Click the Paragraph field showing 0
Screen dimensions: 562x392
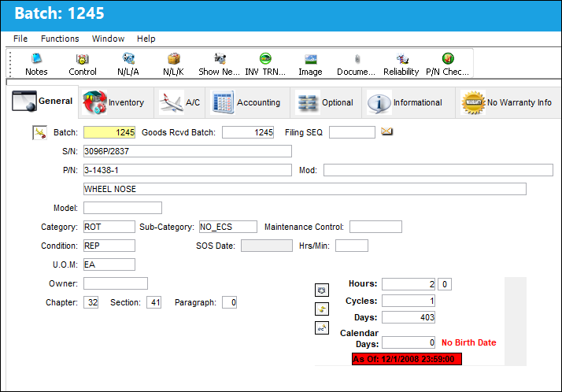(x=229, y=302)
